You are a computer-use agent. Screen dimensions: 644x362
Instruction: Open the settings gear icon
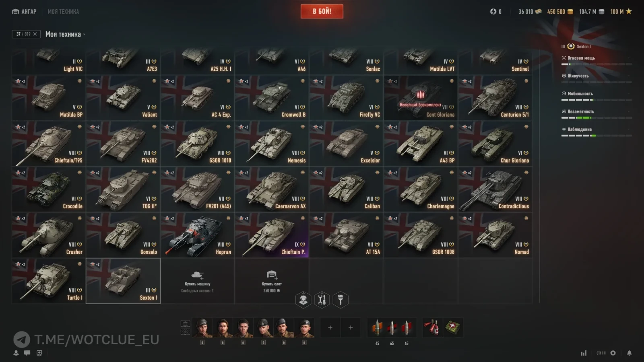613,353
